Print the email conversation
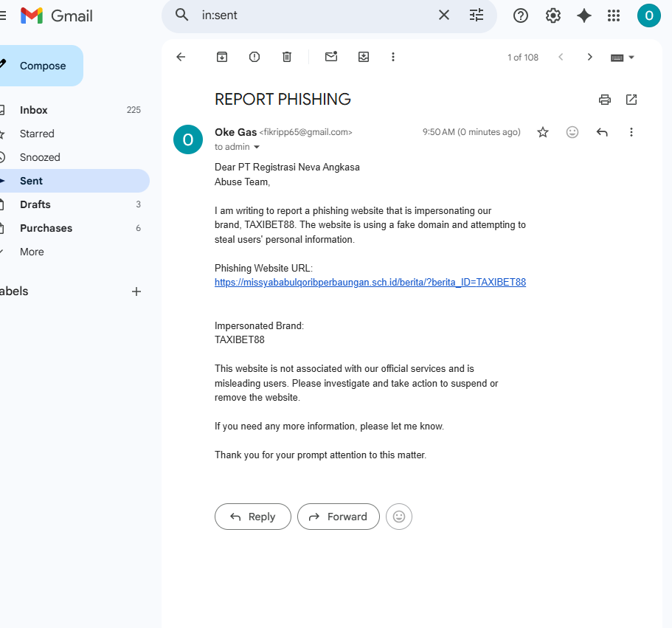The width and height of the screenshot is (672, 628). (x=604, y=100)
